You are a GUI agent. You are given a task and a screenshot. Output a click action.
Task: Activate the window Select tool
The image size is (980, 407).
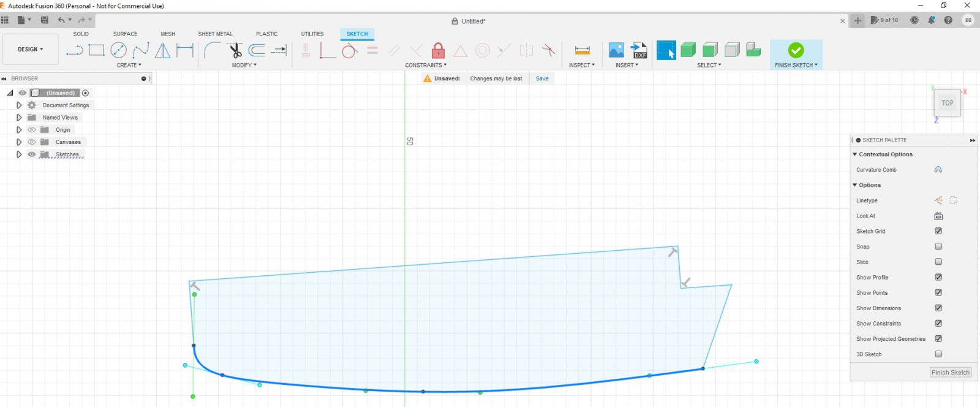[x=666, y=50]
